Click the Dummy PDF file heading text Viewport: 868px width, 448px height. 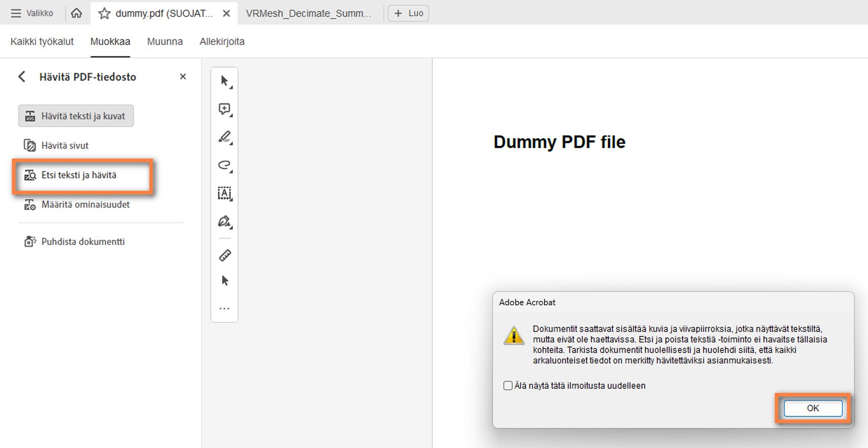(559, 142)
